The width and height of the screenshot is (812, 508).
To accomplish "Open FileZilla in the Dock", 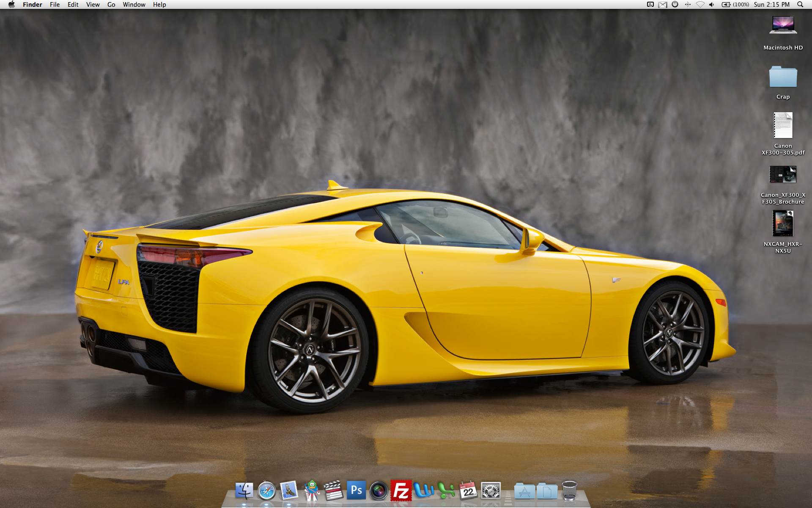I will 401,491.
